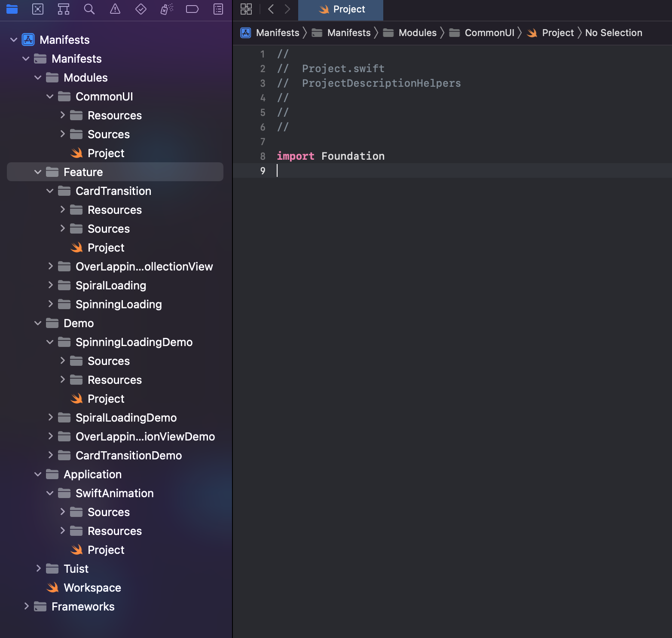The height and width of the screenshot is (638, 672).
Task: Select the second-level Manifests folder
Action: tap(115, 59)
